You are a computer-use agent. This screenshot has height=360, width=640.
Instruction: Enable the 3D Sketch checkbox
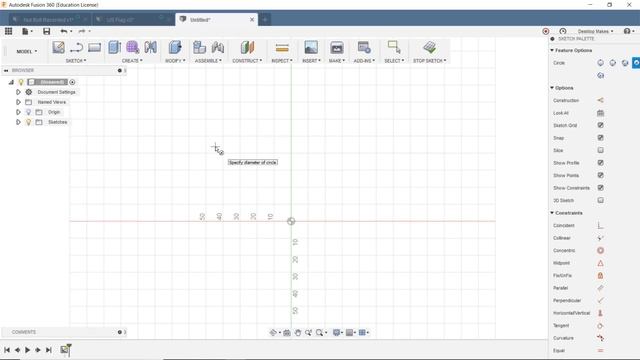pos(600,200)
